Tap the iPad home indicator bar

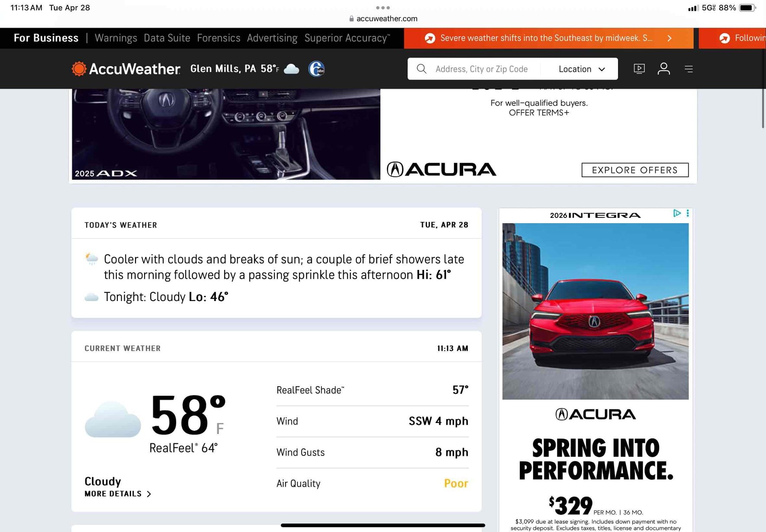383,526
